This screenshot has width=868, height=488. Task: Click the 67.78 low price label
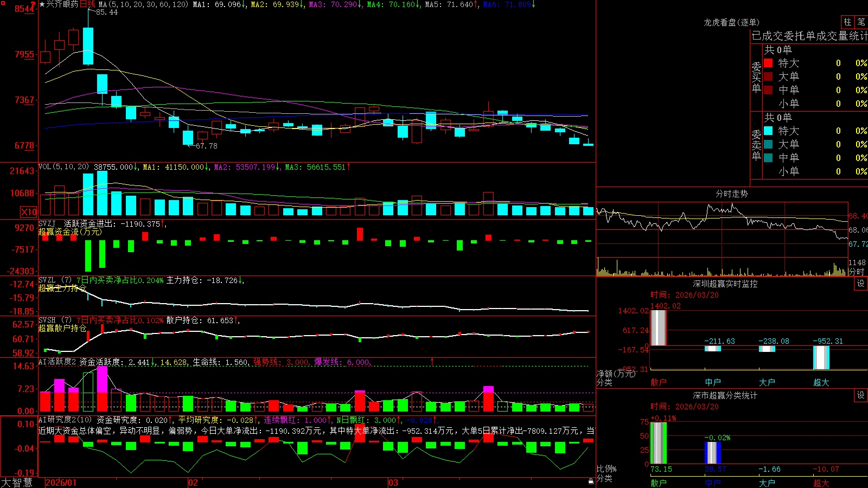pyautogui.click(x=206, y=146)
